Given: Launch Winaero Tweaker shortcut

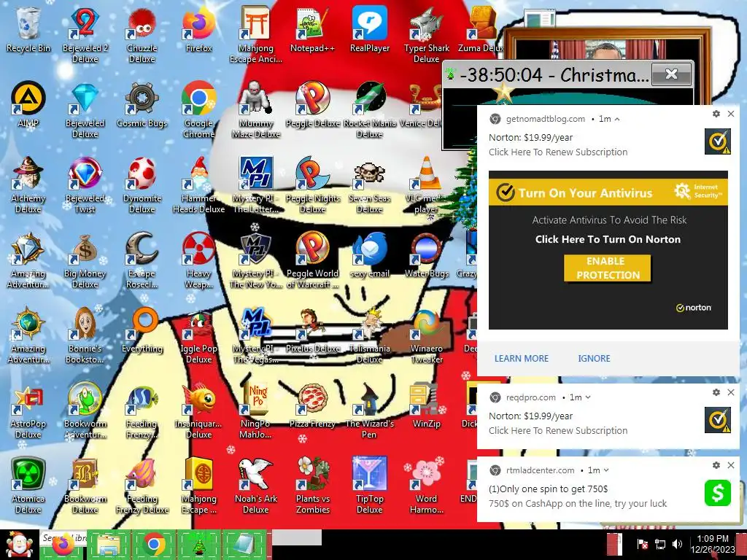Looking at the screenshot, I should 426,335.
